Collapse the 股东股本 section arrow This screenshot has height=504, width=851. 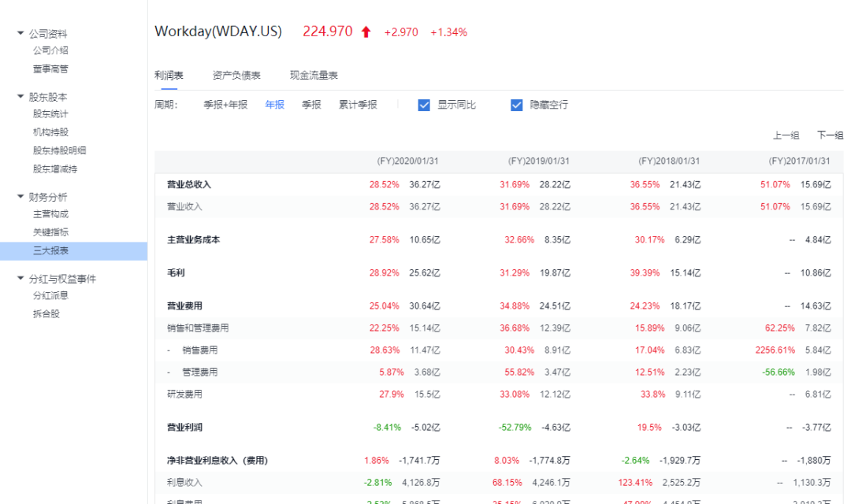pos(20,97)
